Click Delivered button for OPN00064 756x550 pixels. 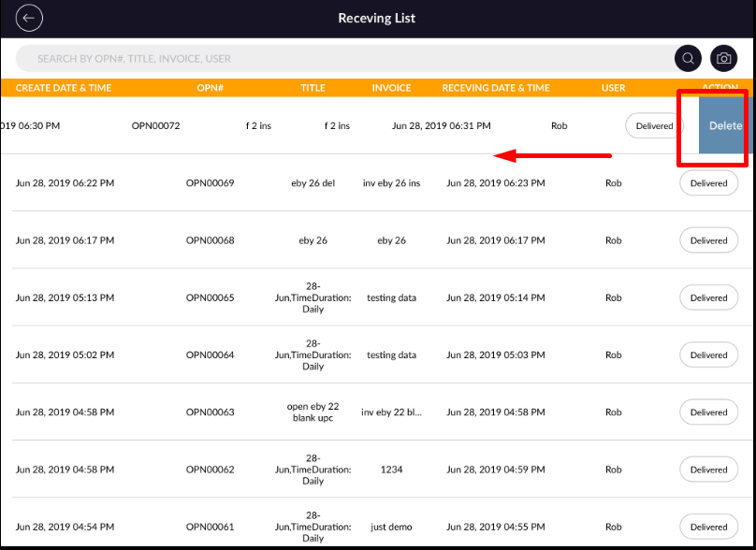click(x=708, y=355)
